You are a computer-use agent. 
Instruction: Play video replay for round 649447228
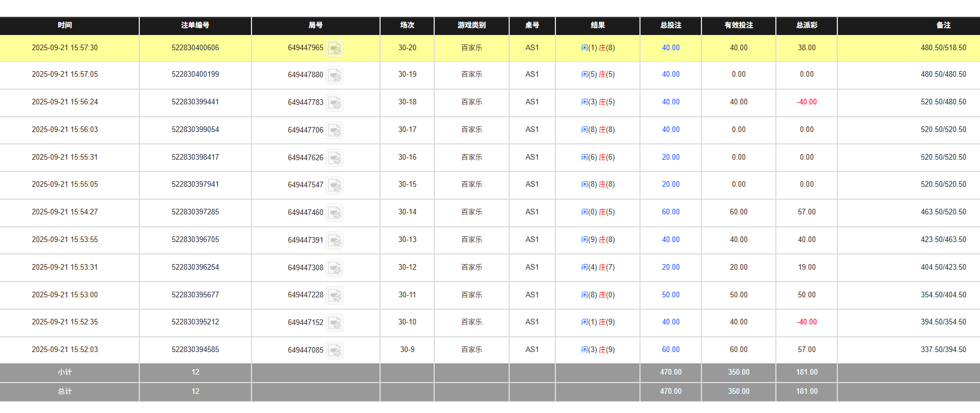335,295
